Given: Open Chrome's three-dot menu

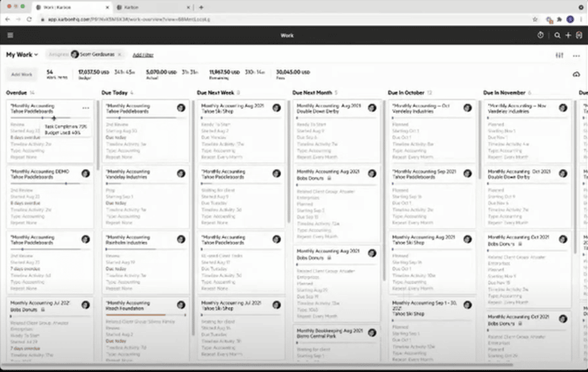Looking at the screenshot, I should pyautogui.click(x=581, y=19).
